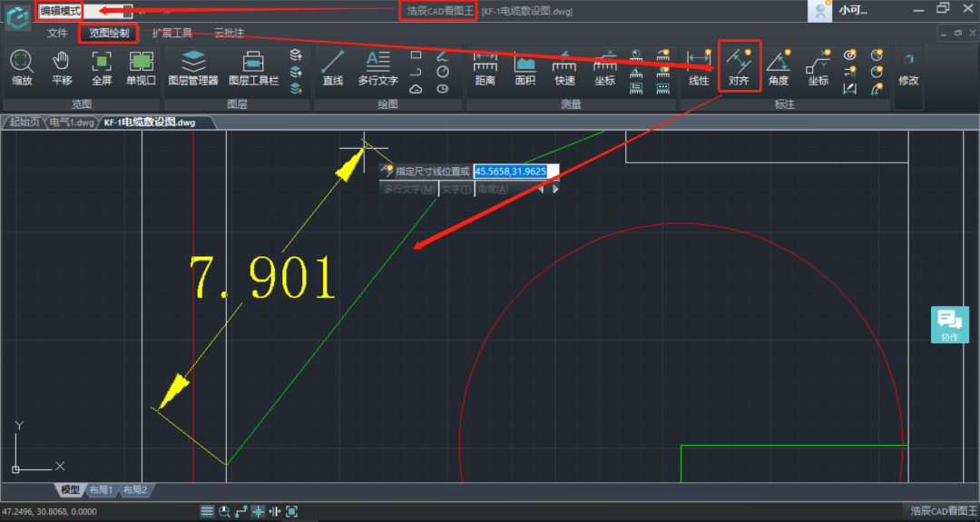This screenshot has width=980, height=522.
Task: Select the 直线 line drawing tool
Action: pos(332,67)
